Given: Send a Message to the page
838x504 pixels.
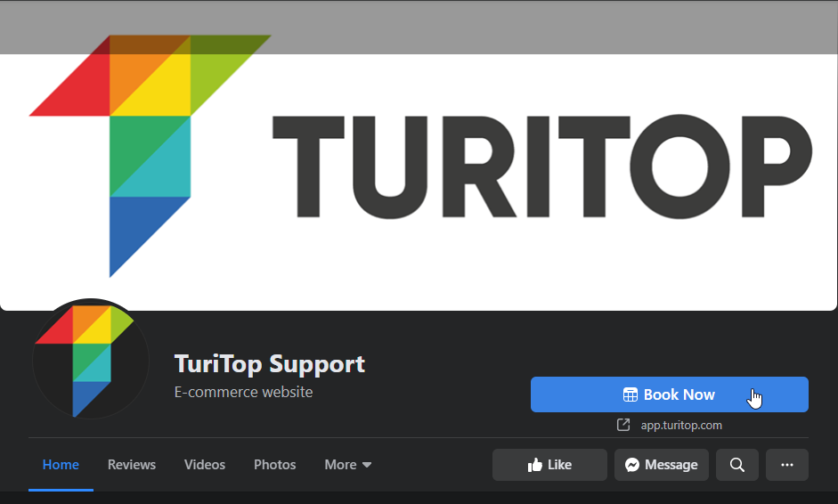Looking at the screenshot, I should [x=662, y=465].
